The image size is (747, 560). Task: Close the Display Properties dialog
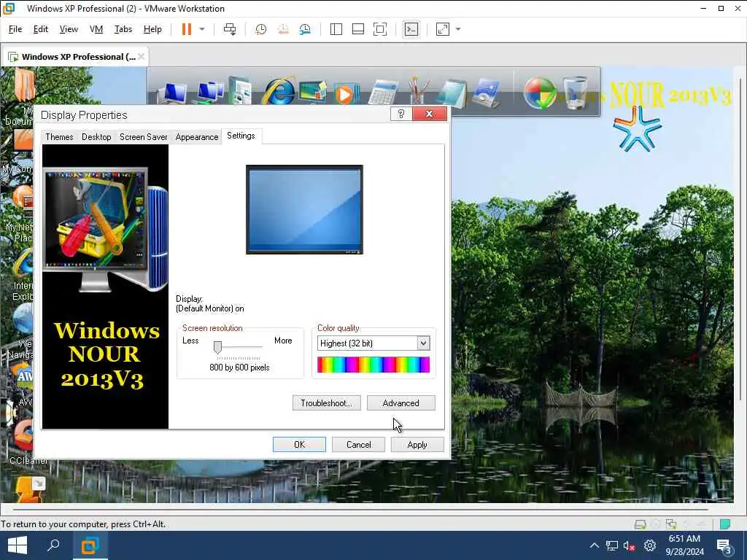[x=429, y=114]
